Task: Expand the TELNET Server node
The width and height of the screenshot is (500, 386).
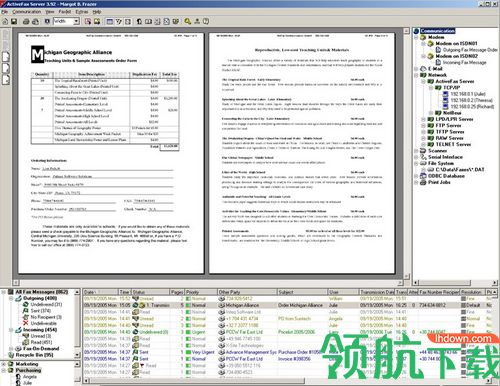Action: pyautogui.click(x=424, y=145)
